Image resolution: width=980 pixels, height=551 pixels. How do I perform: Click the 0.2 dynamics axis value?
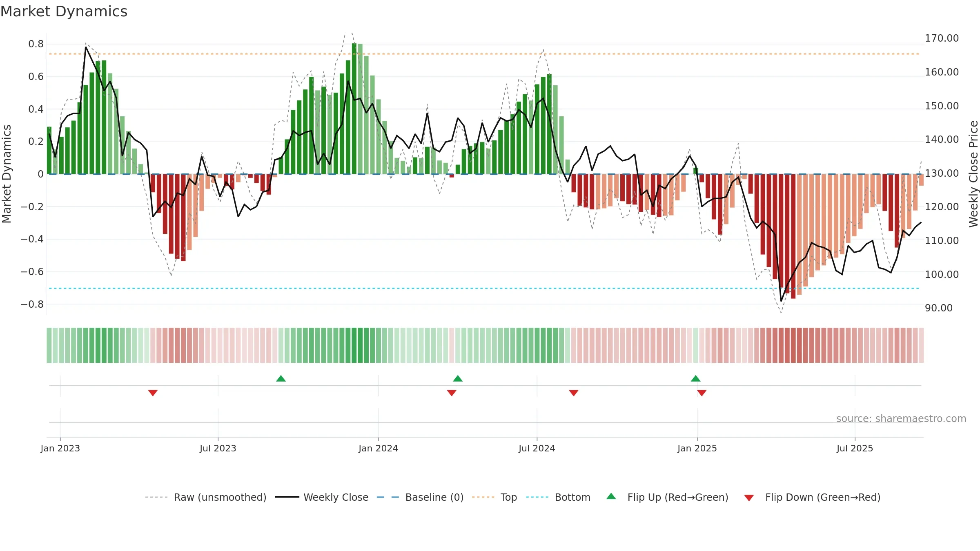pyautogui.click(x=36, y=142)
